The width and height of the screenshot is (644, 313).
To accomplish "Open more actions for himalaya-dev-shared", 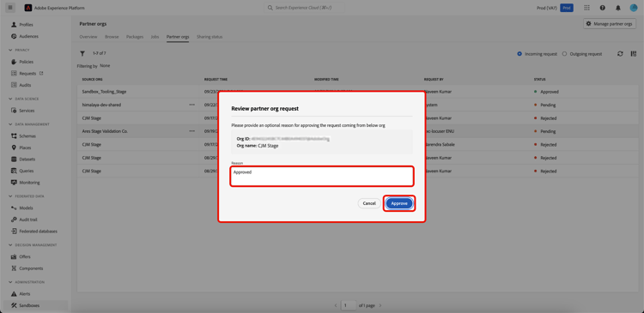I will [x=191, y=105].
